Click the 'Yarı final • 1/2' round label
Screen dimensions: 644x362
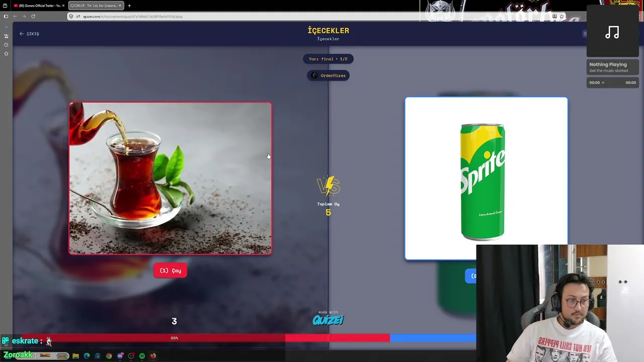[x=328, y=59]
